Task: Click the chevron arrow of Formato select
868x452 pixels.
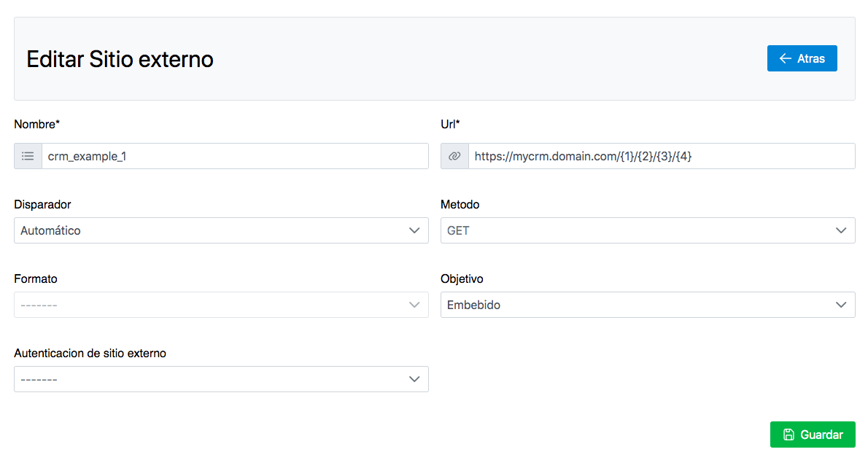Action: coord(414,305)
